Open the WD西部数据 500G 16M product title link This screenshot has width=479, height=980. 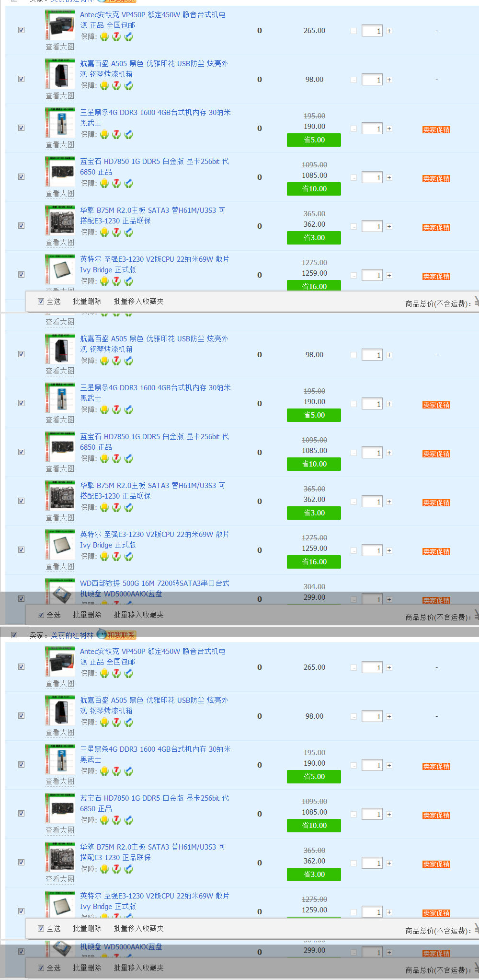click(x=154, y=588)
